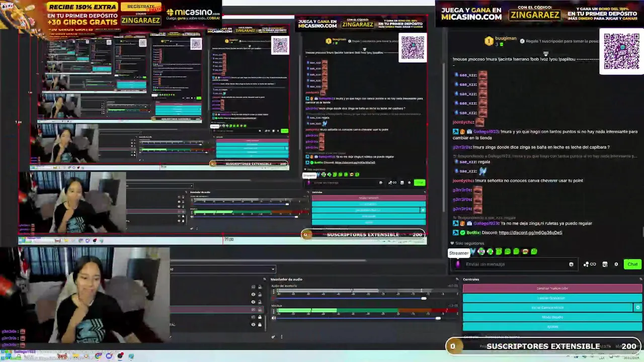This screenshot has height=362, width=644.
Task: Click the green Chat send button
Action: pos(632,264)
